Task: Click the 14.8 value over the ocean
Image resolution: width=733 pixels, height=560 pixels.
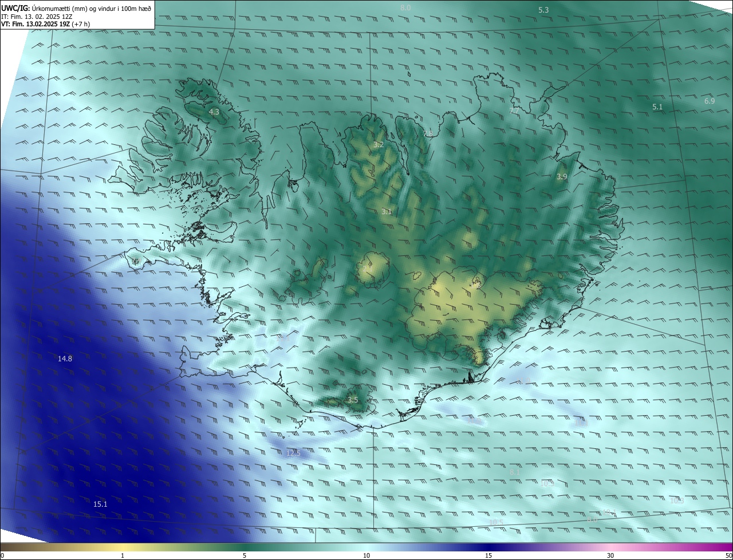Action: point(65,359)
